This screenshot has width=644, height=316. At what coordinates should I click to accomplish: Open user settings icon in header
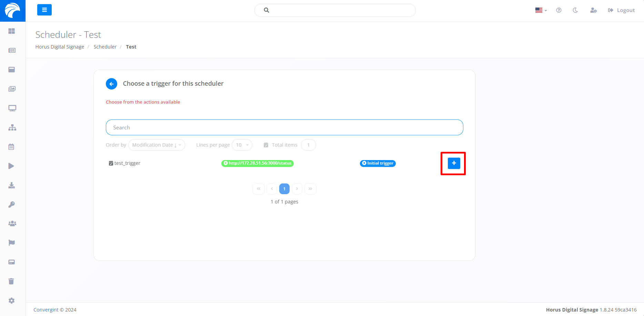pos(593,10)
